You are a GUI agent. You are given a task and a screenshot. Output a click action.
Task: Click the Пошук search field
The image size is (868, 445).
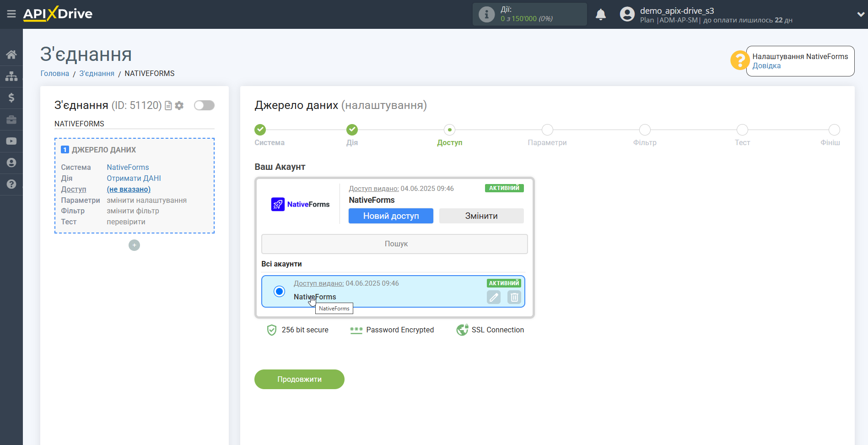tap(394, 244)
